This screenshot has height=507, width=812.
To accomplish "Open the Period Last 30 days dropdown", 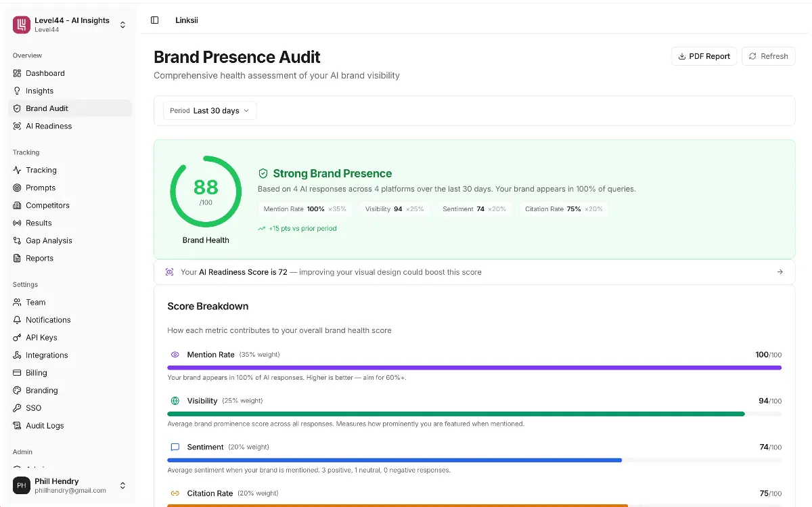I will 210,111.
